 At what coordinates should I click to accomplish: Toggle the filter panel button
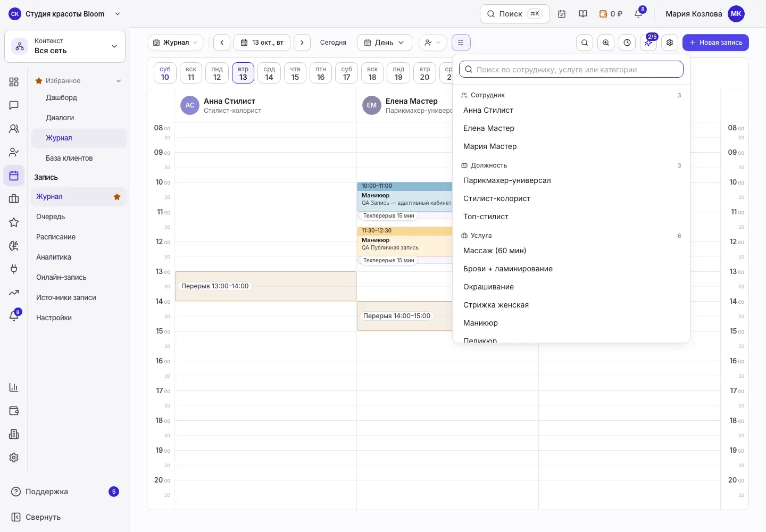461,43
